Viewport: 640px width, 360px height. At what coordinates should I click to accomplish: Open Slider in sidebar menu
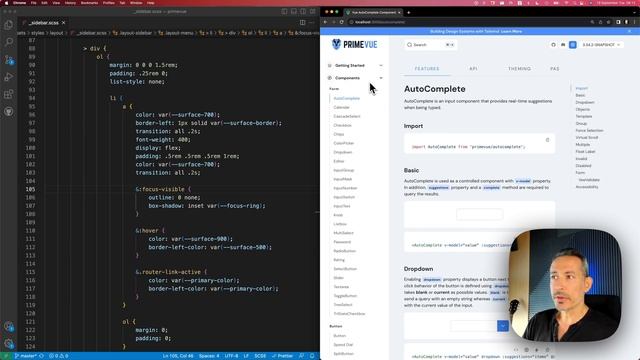click(338, 278)
